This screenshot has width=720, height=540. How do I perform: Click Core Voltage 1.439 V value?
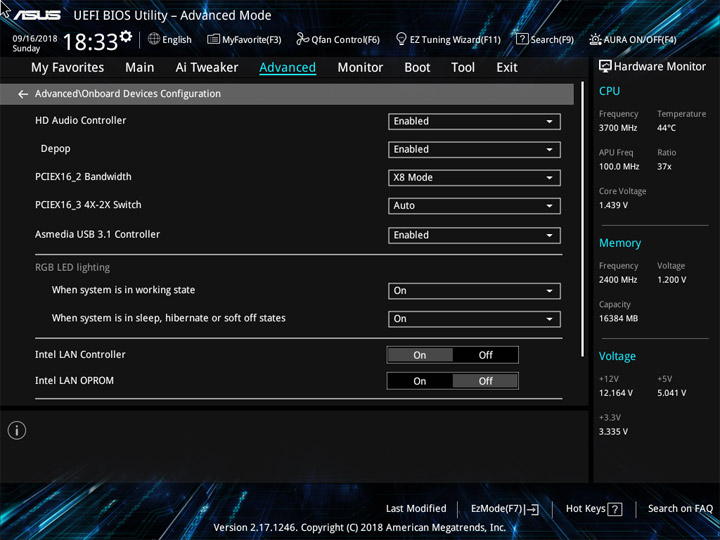(613, 205)
